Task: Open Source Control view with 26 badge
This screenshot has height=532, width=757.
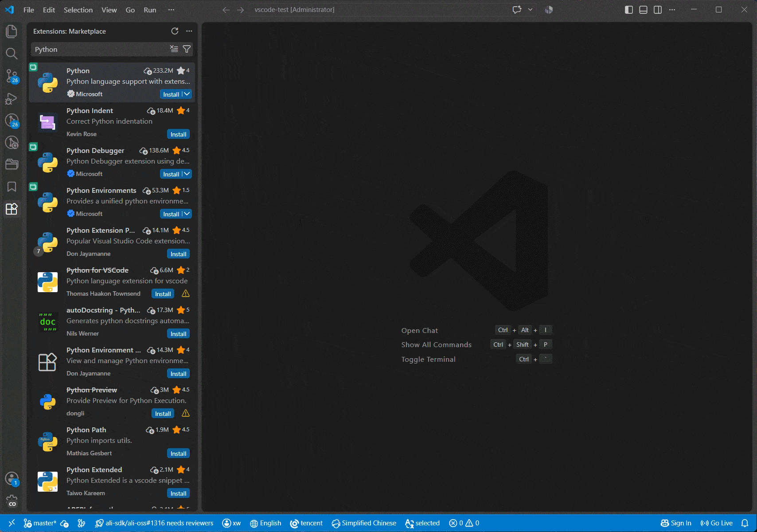Action: [x=12, y=76]
